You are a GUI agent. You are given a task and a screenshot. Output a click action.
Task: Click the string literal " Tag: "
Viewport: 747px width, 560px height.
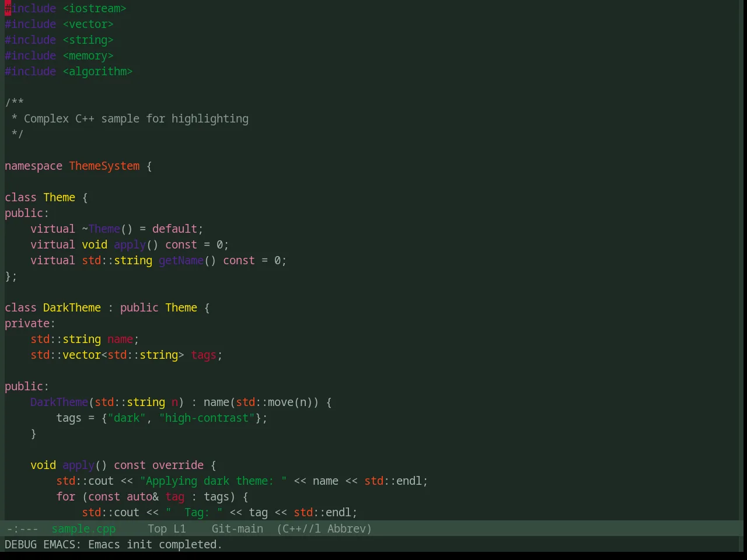pos(194,513)
